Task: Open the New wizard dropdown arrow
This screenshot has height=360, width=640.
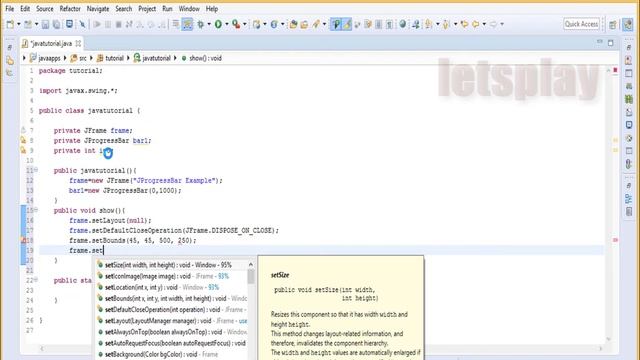Action: (x=18, y=24)
